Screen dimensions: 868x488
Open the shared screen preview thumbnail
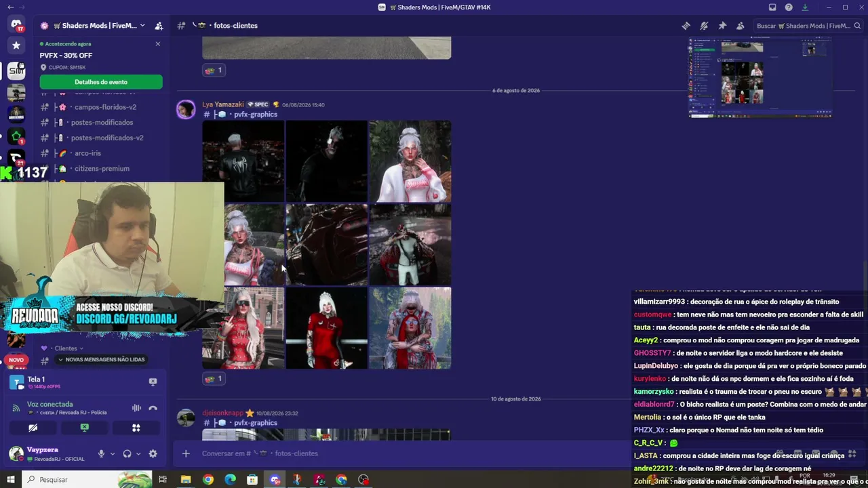pos(760,78)
